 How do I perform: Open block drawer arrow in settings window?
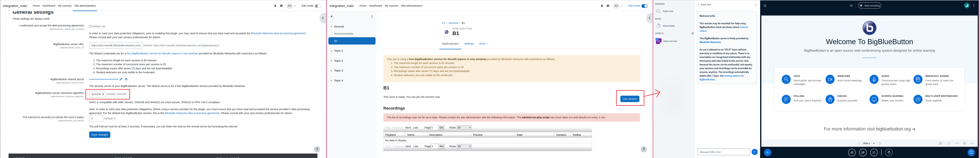click(323, 18)
